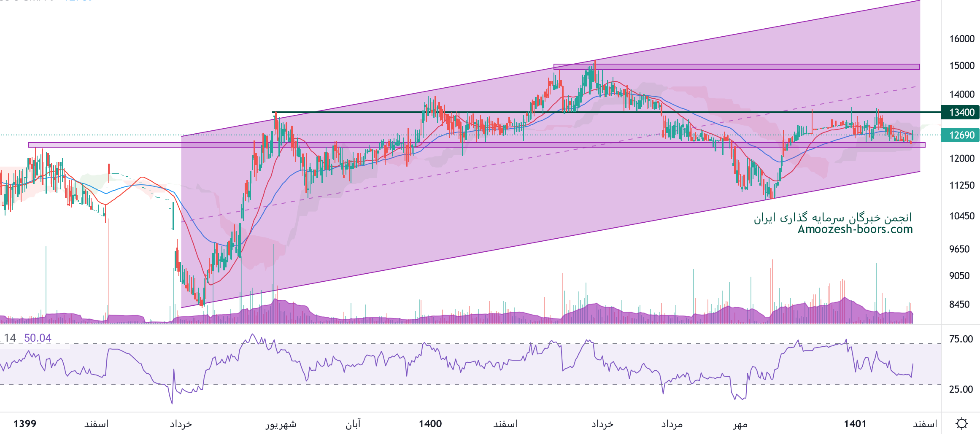Click the 16000 price axis label
Viewport: 980px width, 434px height.
[961, 39]
